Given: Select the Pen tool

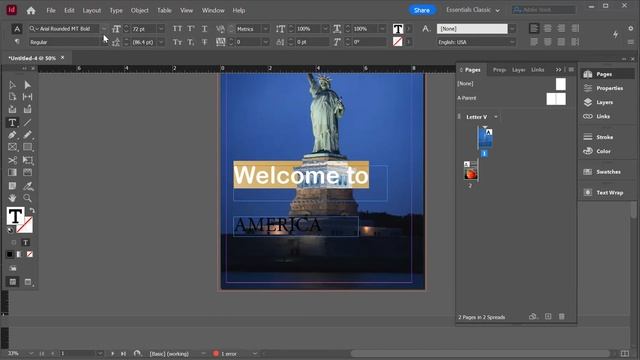Looking at the screenshot, I should coord(12,135).
